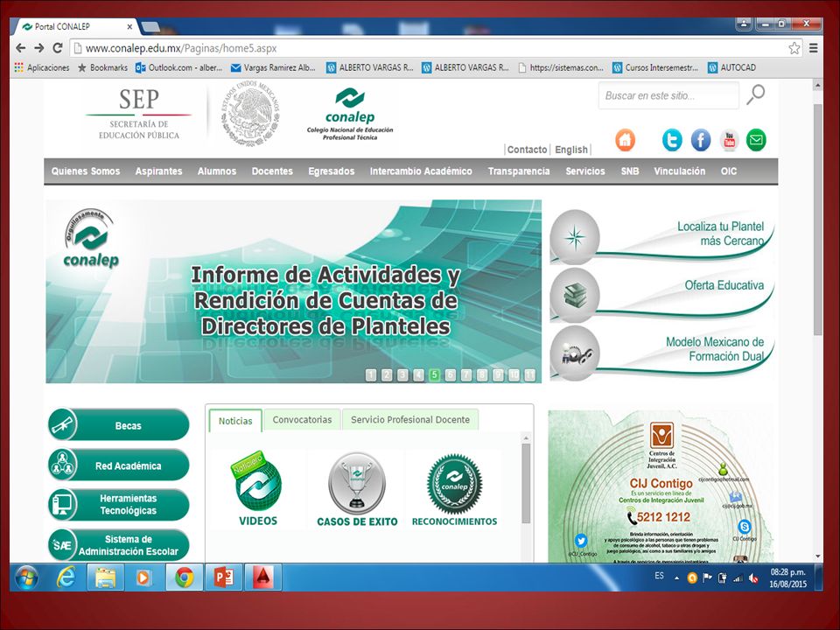
Task: Click the gears icon for Formación Dual
Action: click(x=575, y=353)
